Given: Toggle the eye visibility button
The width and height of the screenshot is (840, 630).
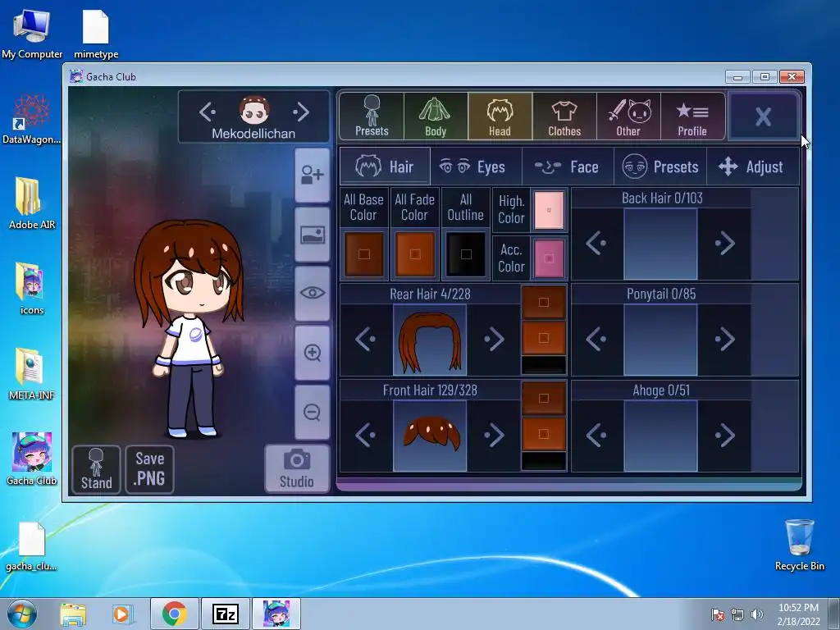Looking at the screenshot, I should point(312,293).
